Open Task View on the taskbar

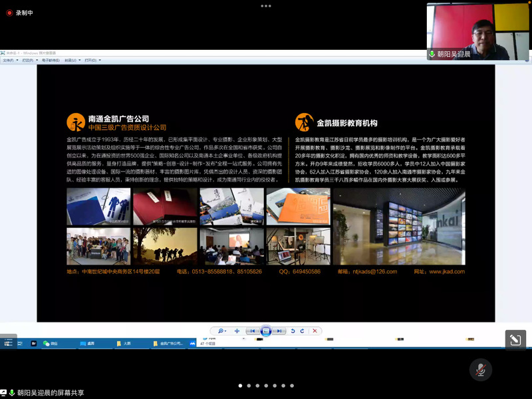tap(20, 343)
